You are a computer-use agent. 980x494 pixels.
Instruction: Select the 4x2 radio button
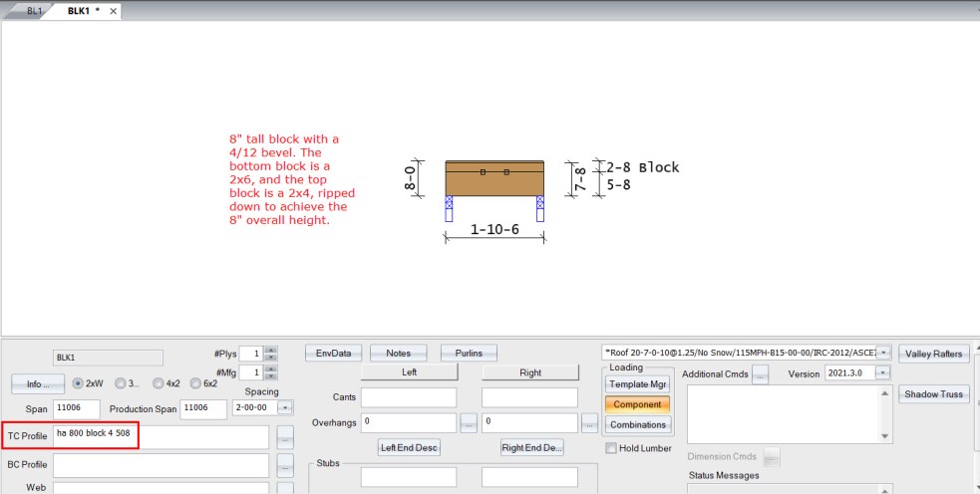159,383
